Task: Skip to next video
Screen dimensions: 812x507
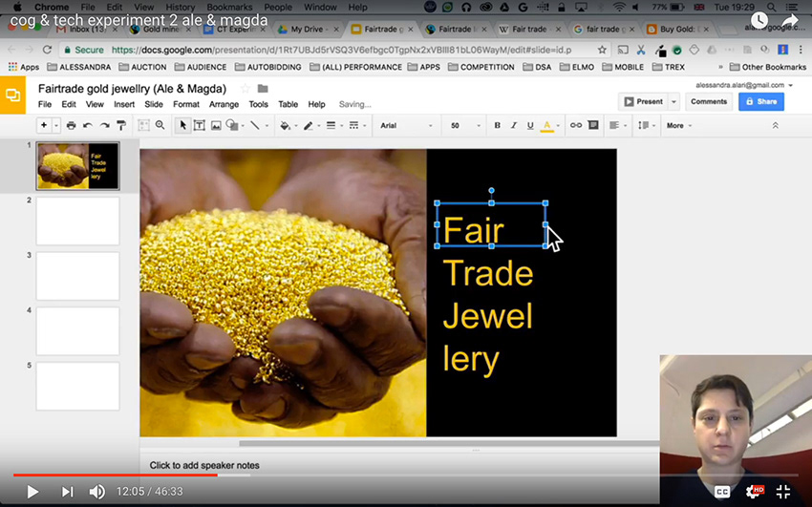Action: click(67, 492)
